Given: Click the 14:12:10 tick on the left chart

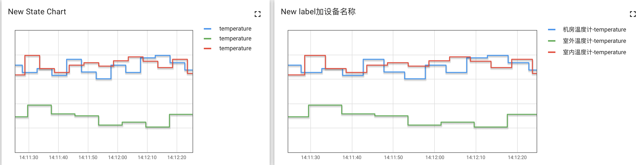Looking at the screenshot, I should click(x=147, y=158).
